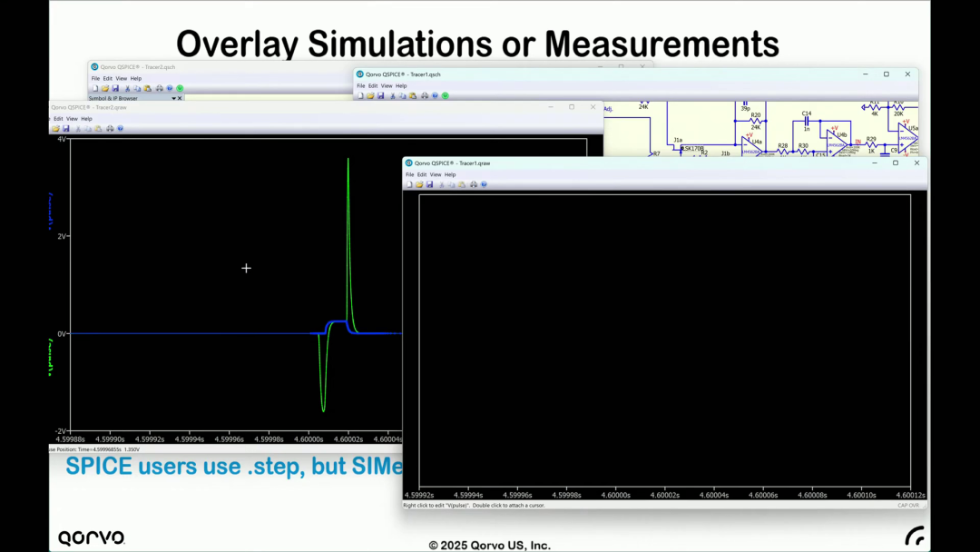Open the View menu in Tracer2.qraw window
Screen dimensions: 980x552
[72, 119]
